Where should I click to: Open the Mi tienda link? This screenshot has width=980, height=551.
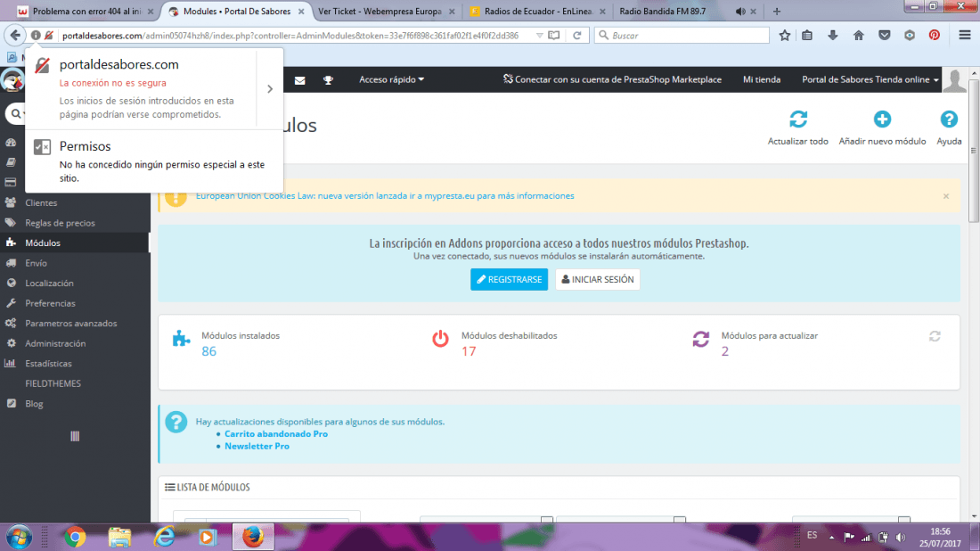[761, 79]
